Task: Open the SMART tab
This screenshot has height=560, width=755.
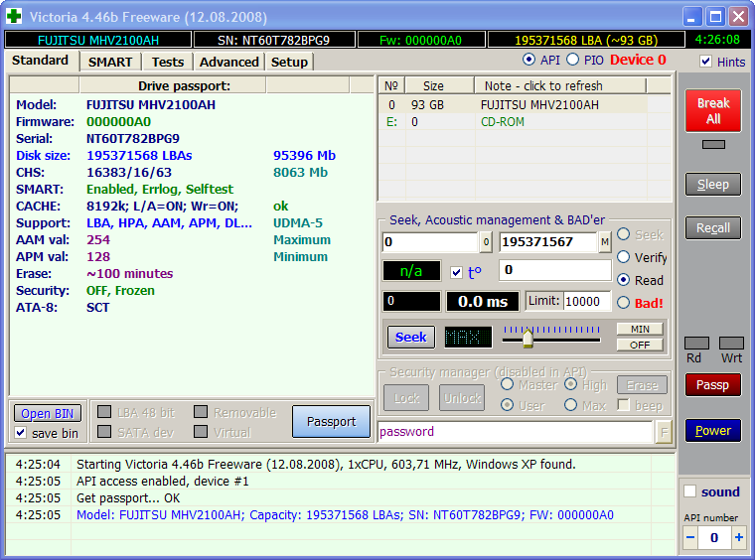Action: pos(110,63)
